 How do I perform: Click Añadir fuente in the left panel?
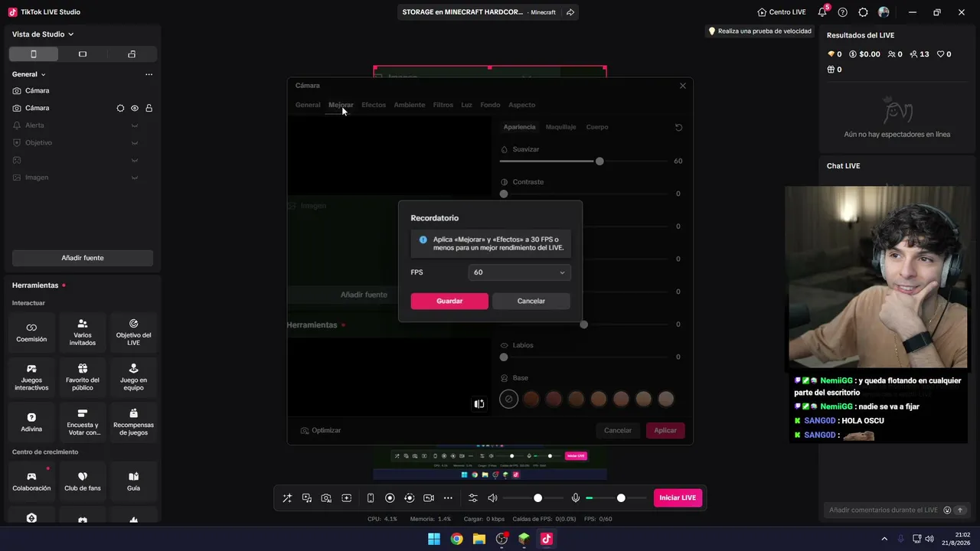[x=83, y=258]
